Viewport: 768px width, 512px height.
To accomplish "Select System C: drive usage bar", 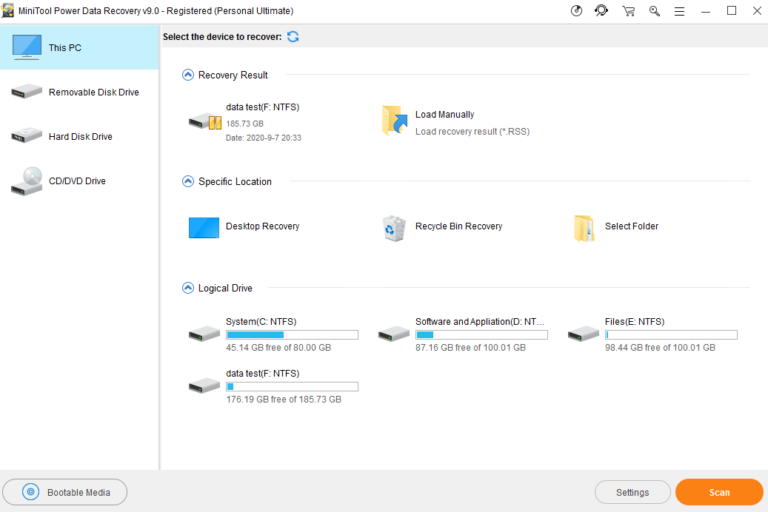I will [291, 335].
